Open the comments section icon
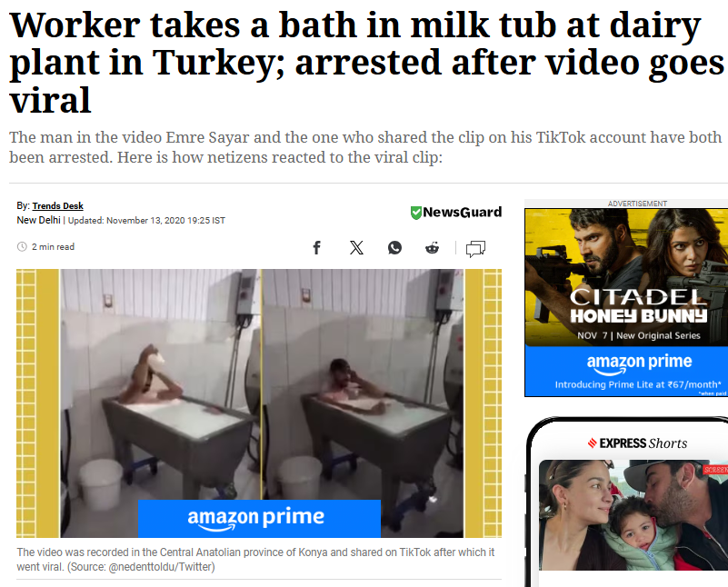Viewport: 728px width, 587px height. click(475, 248)
